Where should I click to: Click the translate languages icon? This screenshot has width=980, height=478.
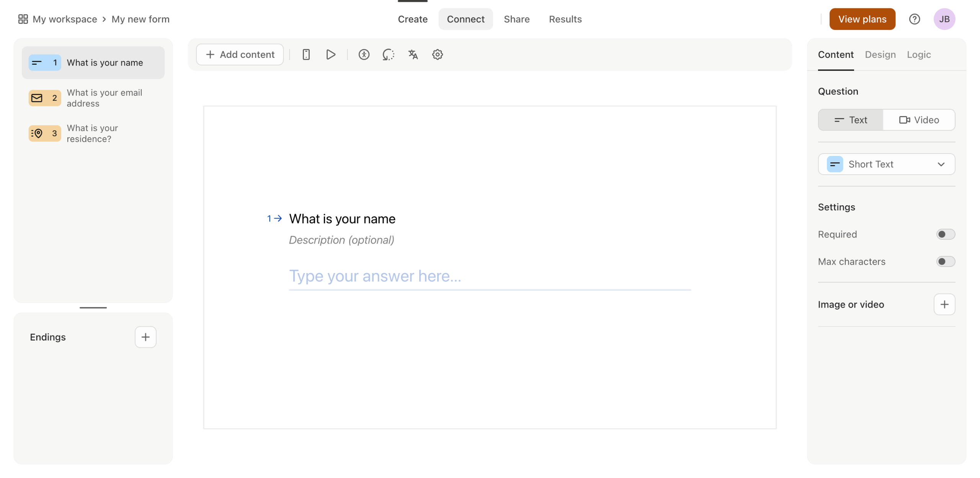pos(413,54)
